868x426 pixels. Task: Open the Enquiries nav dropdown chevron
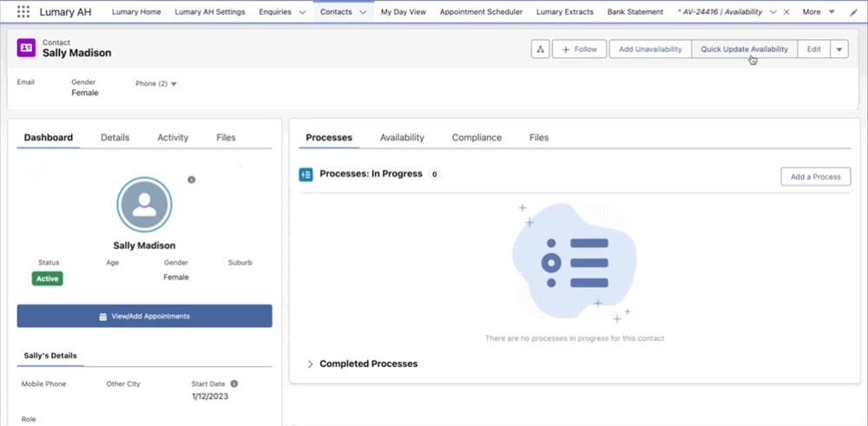pyautogui.click(x=301, y=12)
